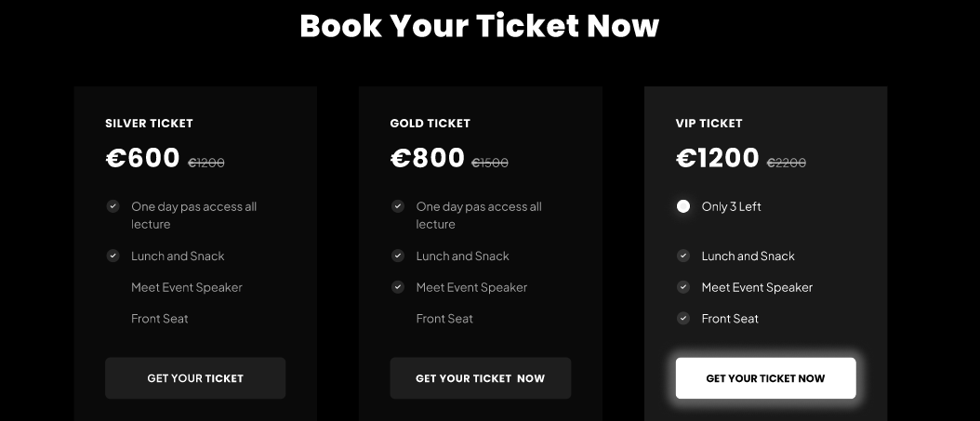The width and height of the screenshot is (980, 421).
Task: Click the 'GOLD TICKET' title
Action: click(x=430, y=124)
